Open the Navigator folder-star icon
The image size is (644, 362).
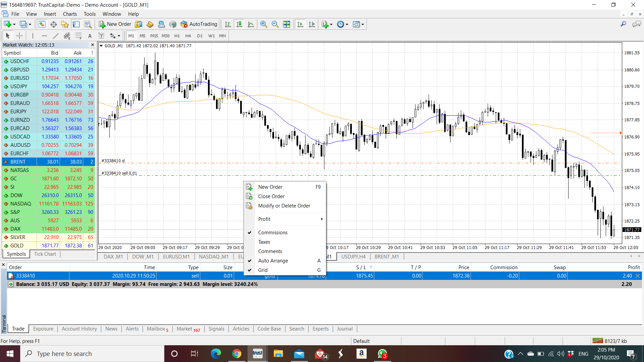65,24
